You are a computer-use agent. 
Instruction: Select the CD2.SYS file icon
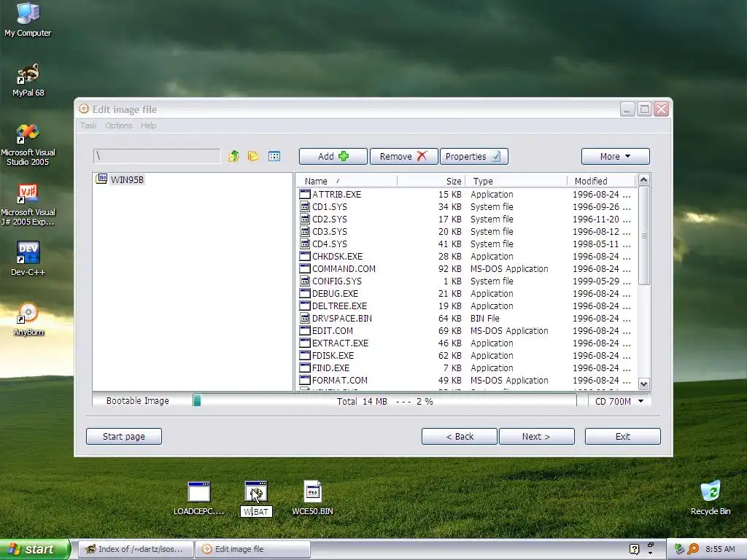coord(305,219)
